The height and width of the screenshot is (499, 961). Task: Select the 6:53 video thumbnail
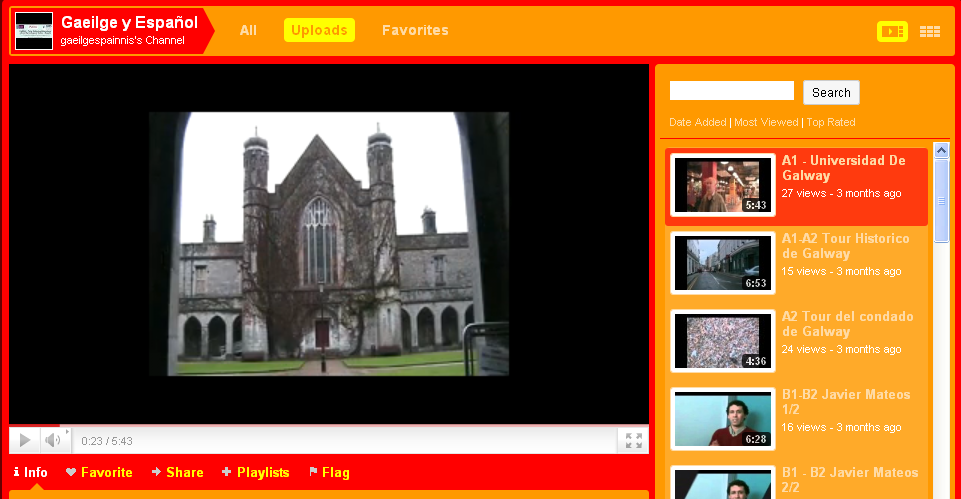pos(723,263)
